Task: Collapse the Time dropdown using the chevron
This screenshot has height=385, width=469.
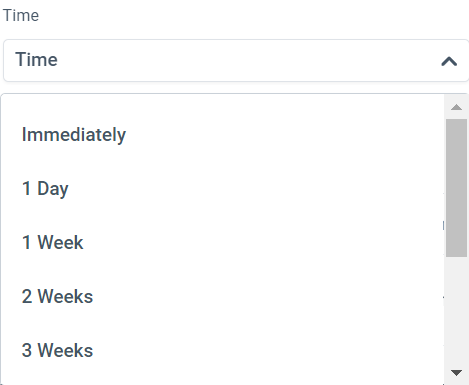Action: coord(449,61)
